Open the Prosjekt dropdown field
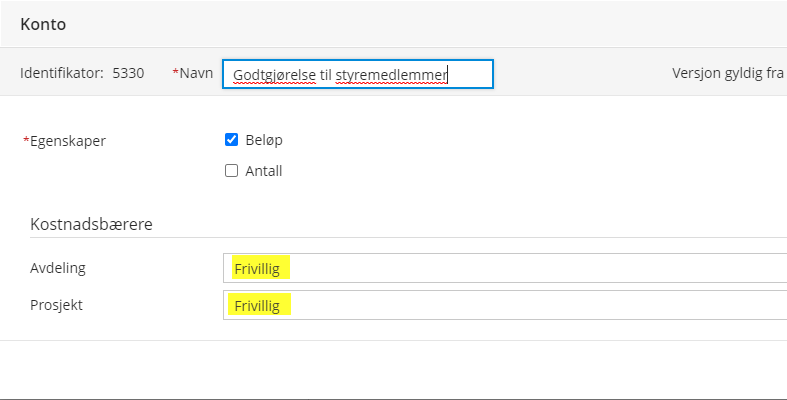 coord(505,305)
